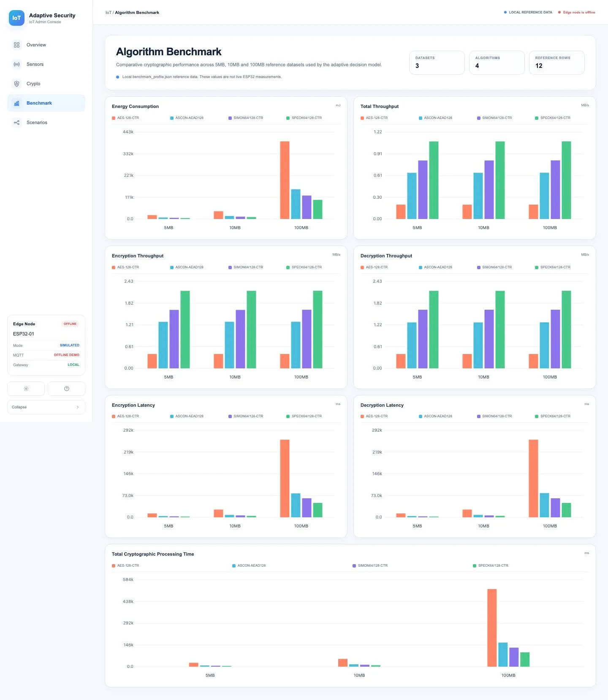Click the blue dot beside LOCAL REFERENCE DATA
The height and width of the screenshot is (700, 608).
click(505, 12)
